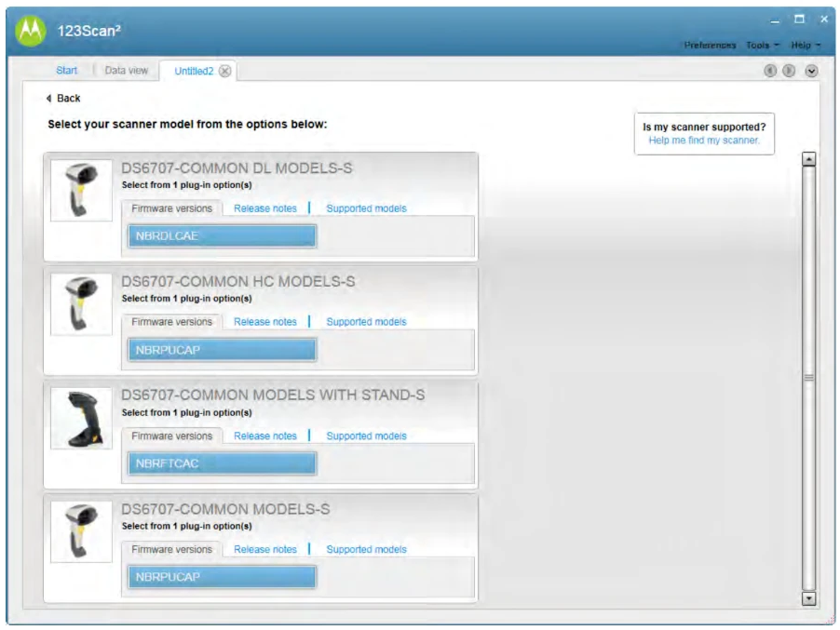
Task: Click DS6707-COMMON MODELS-S title
Action: click(x=225, y=509)
